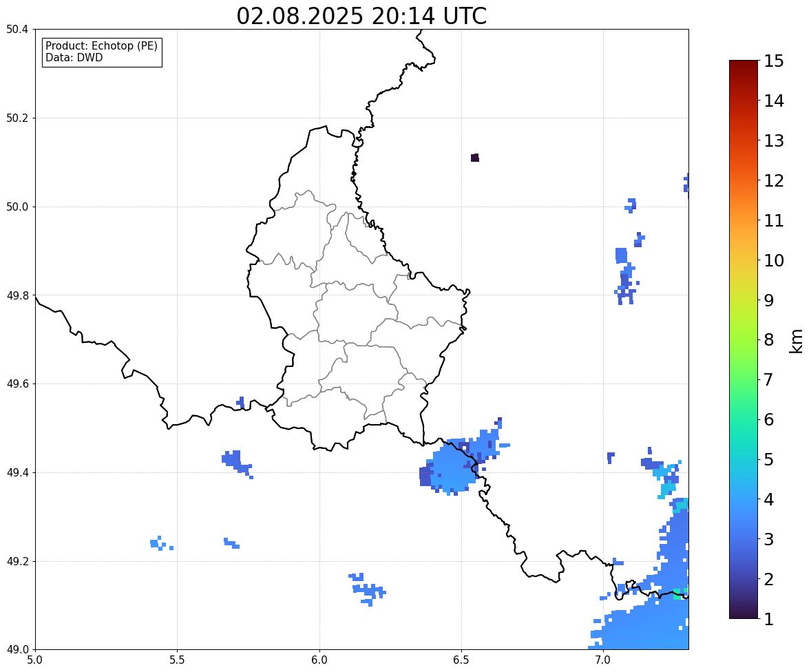Click latitude axis label "50.2"
811x672 pixels.
18,118
